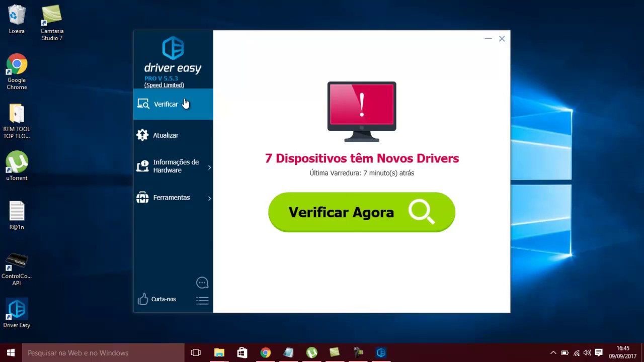
Task: Click the Pesquisar na Web search box
Action: click(x=103, y=352)
